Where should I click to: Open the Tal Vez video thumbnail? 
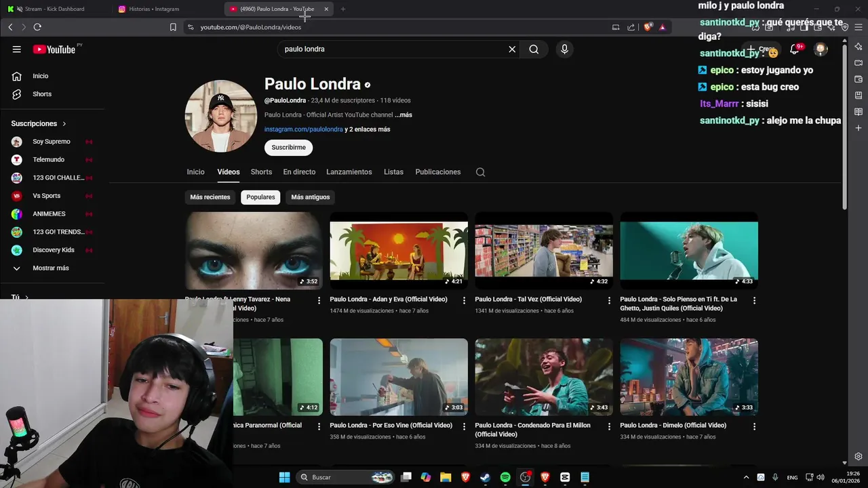(544, 250)
